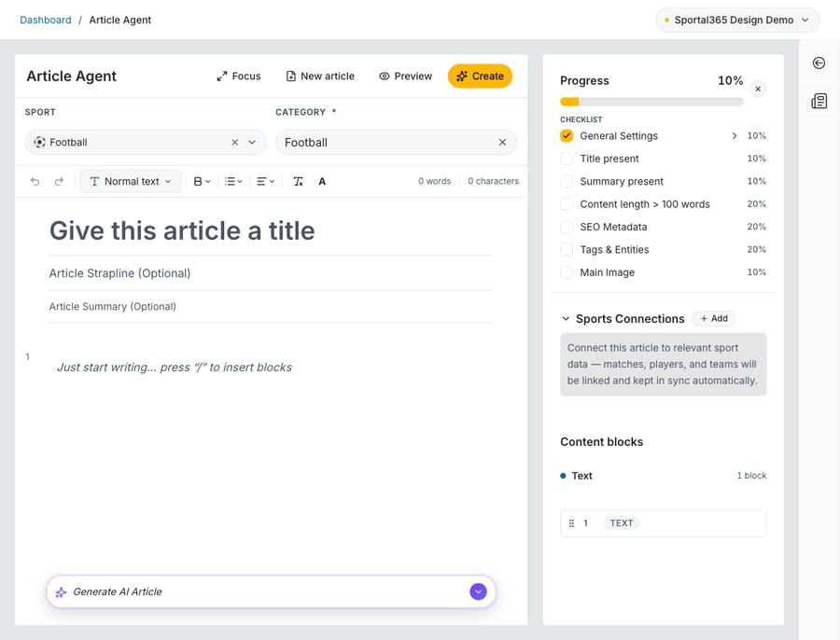Click the Generate AI Article input
840x640 pixels.
click(x=271, y=591)
